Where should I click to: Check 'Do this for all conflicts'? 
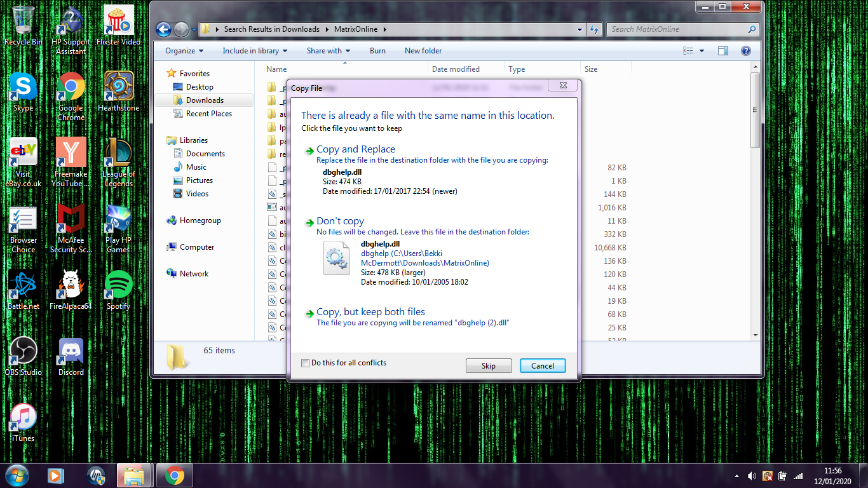(306, 363)
